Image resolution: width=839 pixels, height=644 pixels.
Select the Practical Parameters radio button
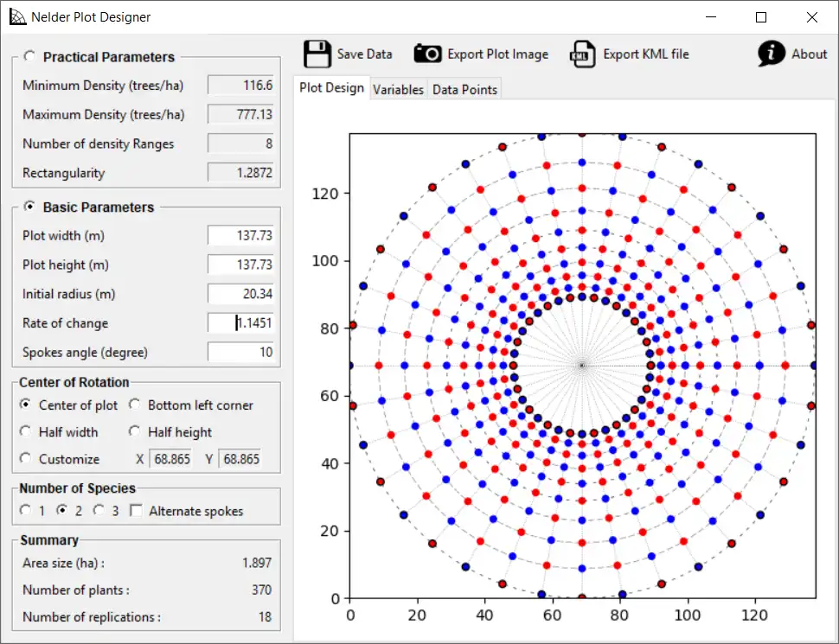[29, 56]
